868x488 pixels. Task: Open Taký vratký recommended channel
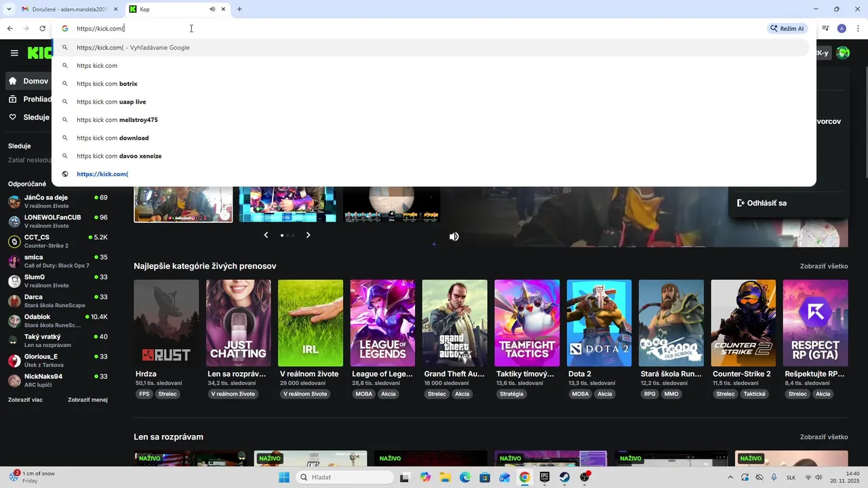58,340
